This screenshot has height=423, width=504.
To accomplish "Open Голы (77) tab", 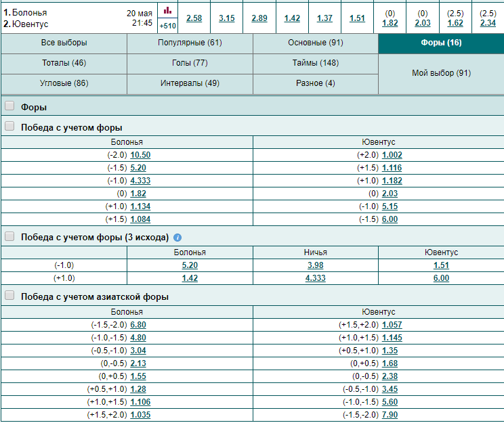I will [190, 63].
